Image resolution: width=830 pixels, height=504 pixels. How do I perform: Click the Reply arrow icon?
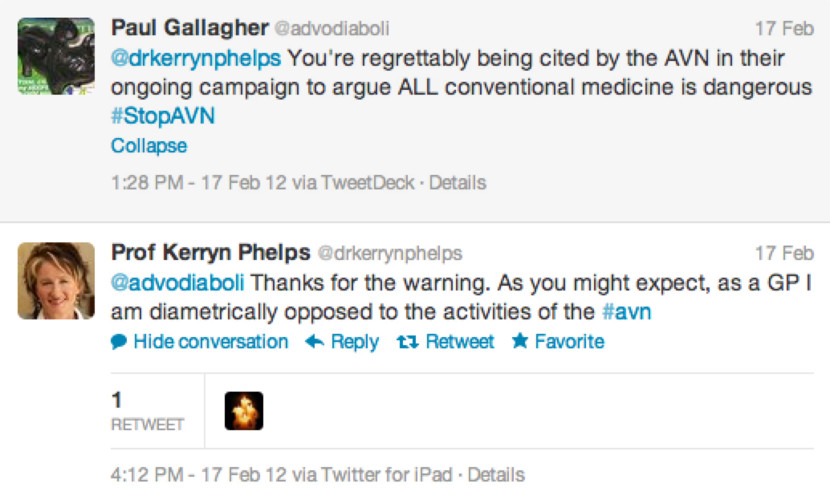(x=315, y=342)
